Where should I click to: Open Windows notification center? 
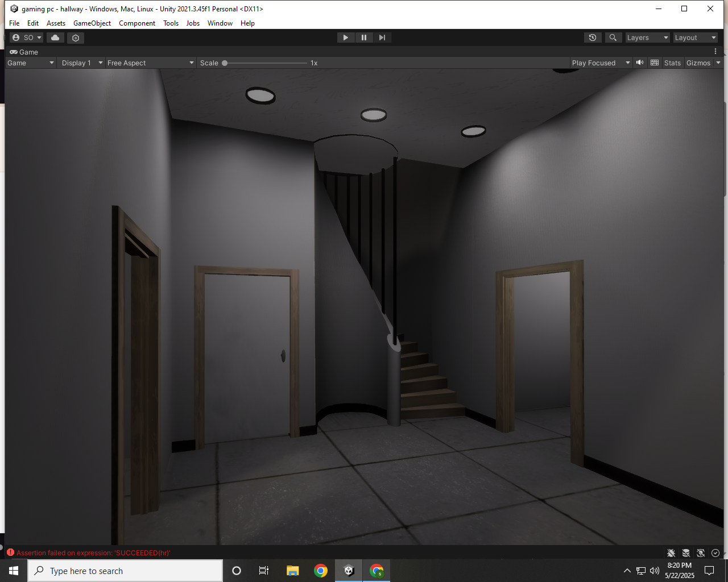click(x=709, y=571)
